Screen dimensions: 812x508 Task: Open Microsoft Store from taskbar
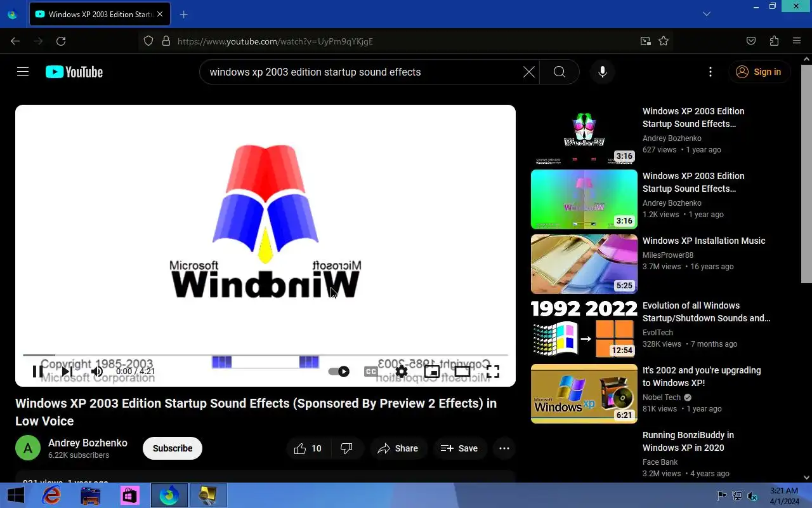[x=130, y=495]
